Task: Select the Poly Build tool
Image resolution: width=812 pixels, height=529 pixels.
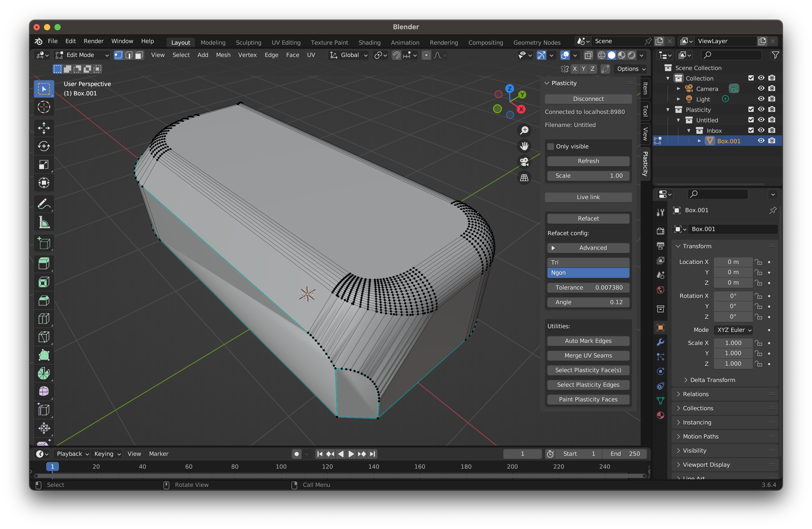Action: (44, 355)
